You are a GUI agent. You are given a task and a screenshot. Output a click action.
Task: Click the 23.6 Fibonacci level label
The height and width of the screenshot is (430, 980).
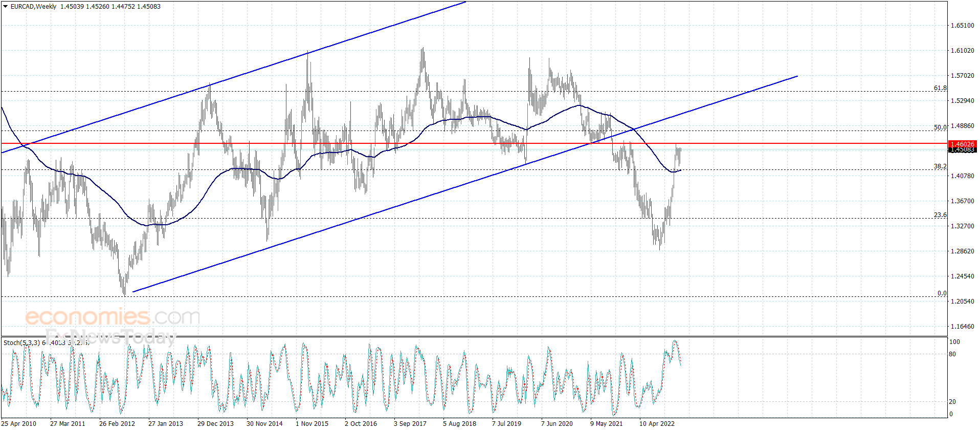click(x=940, y=215)
